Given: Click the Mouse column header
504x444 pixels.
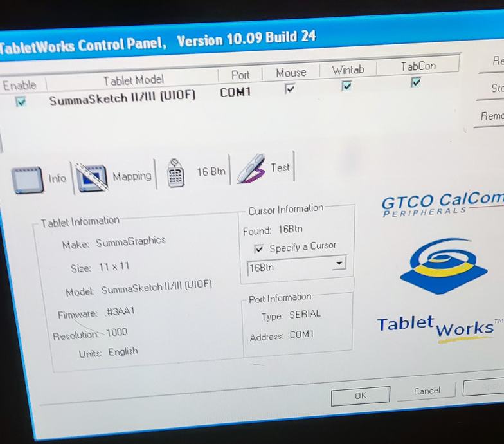Looking at the screenshot, I should pyautogui.click(x=291, y=73).
